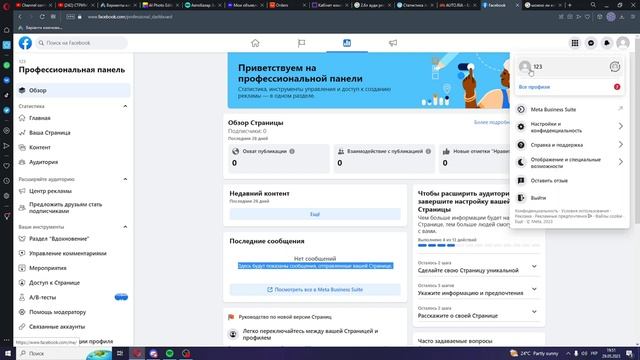
Task: Click the Meta Business Suite icon in menu
Action: point(521,109)
